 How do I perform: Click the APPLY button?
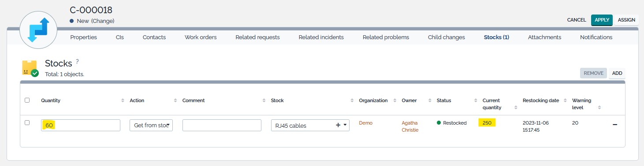(602, 20)
